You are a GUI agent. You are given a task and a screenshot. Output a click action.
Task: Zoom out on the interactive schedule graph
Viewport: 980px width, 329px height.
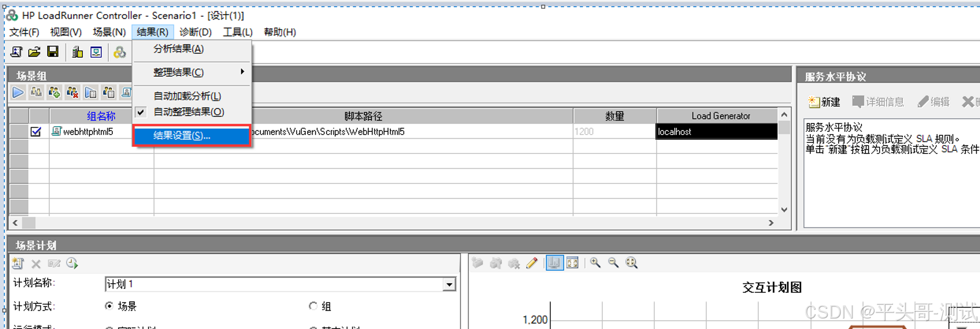tap(613, 263)
